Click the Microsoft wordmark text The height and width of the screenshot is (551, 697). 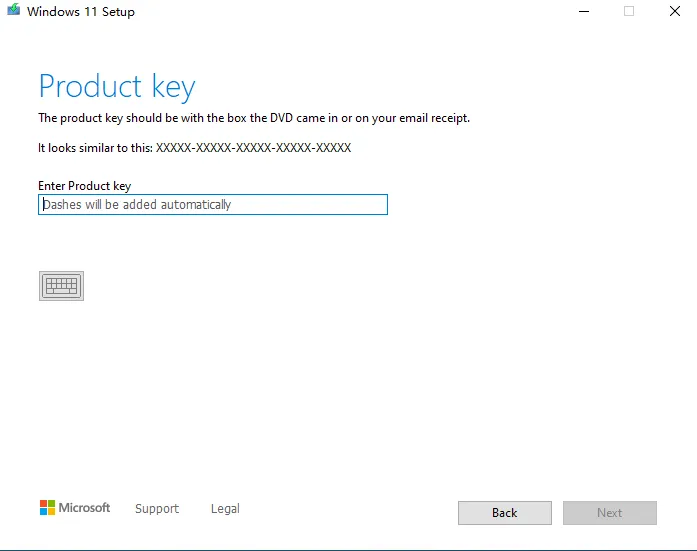(84, 507)
